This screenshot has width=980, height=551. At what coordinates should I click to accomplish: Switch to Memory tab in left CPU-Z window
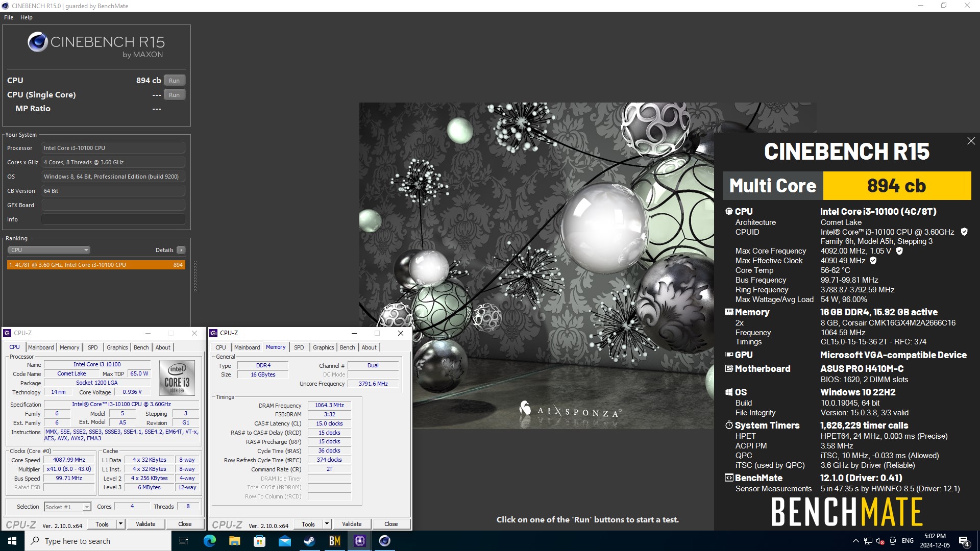point(69,347)
